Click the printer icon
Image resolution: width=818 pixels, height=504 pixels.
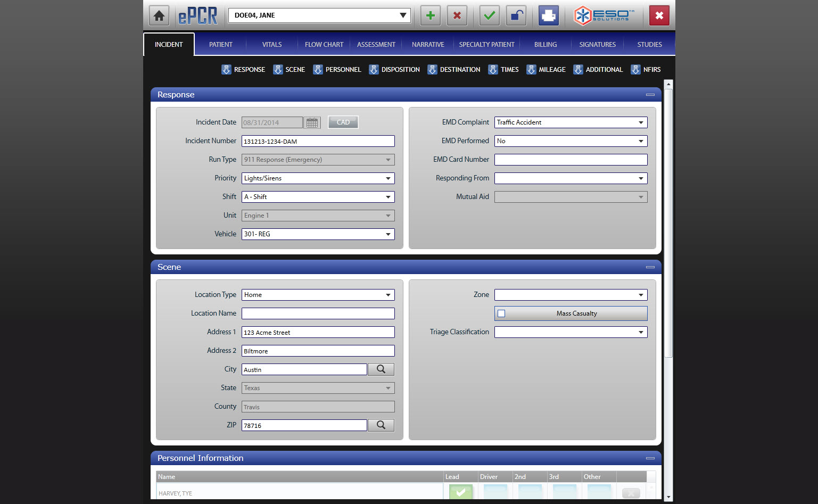tap(549, 15)
